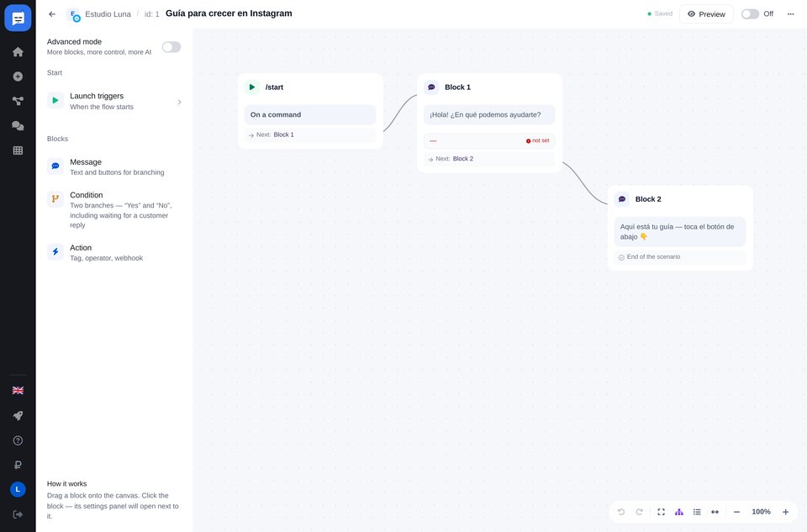
Task: Click the Block 2 message bubble icon
Action: (622, 199)
